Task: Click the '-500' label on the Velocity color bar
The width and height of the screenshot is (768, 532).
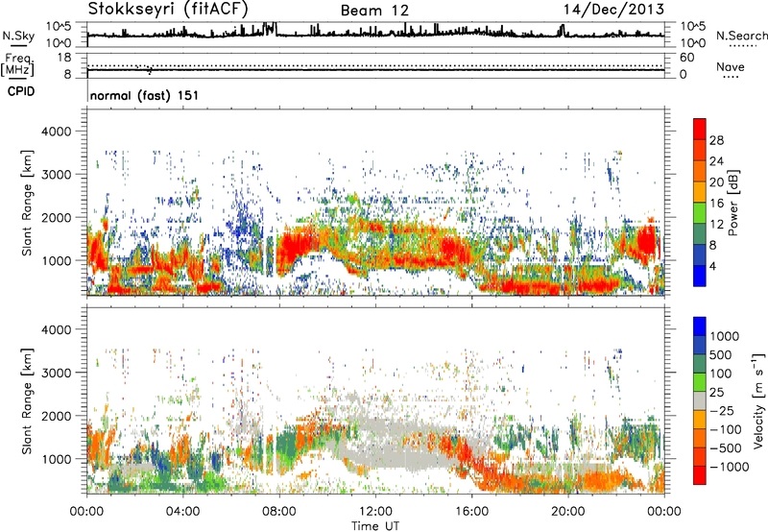Action: (726, 447)
